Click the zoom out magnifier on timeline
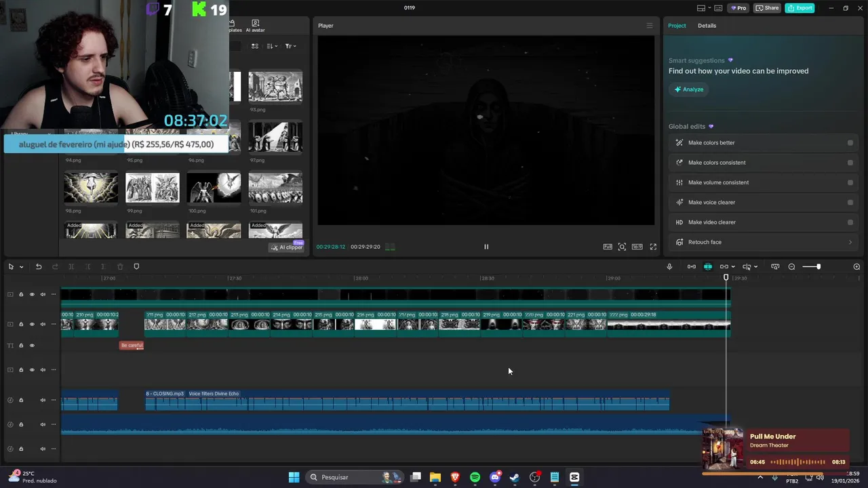 coord(791,266)
